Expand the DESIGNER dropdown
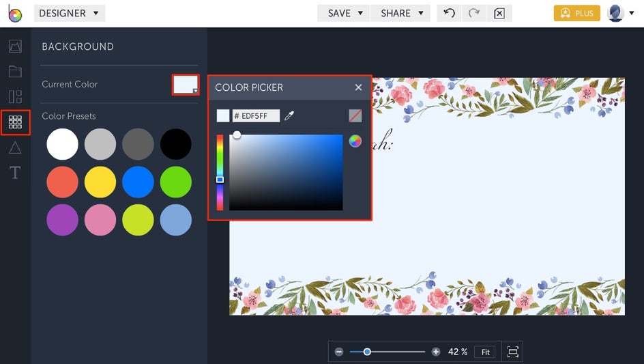Viewport: 644px width, 364px height. pos(70,13)
